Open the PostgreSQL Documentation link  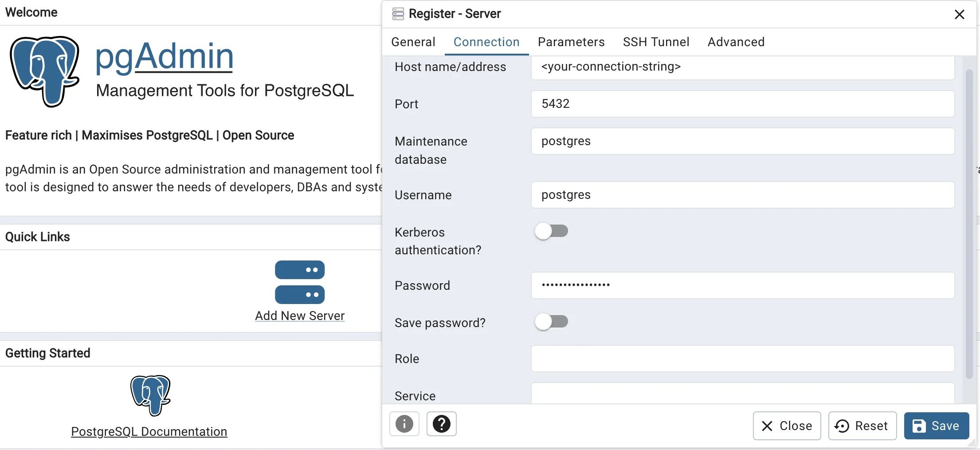point(149,431)
